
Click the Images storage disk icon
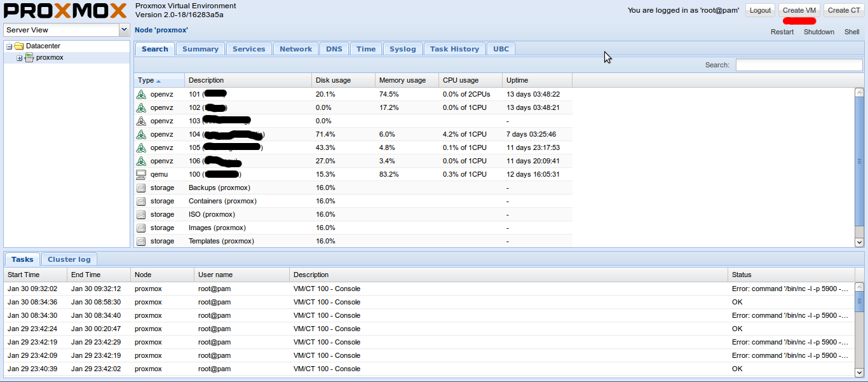(141, 228)
